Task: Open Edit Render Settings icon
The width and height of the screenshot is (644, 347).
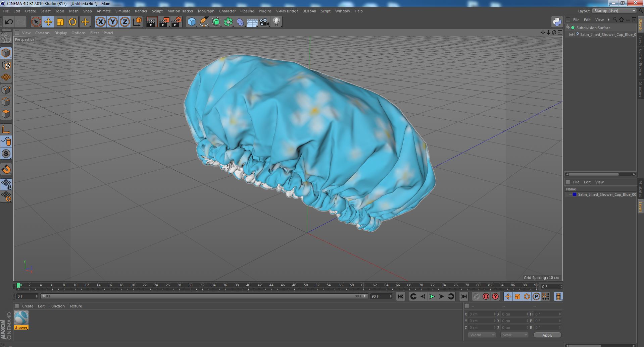Action: coord(176,22)
